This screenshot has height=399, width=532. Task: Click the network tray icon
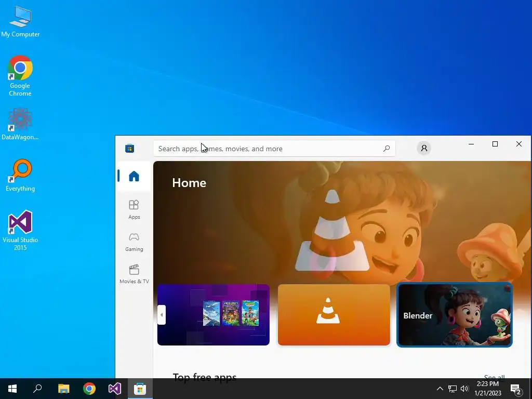click(x=453, y=389)
